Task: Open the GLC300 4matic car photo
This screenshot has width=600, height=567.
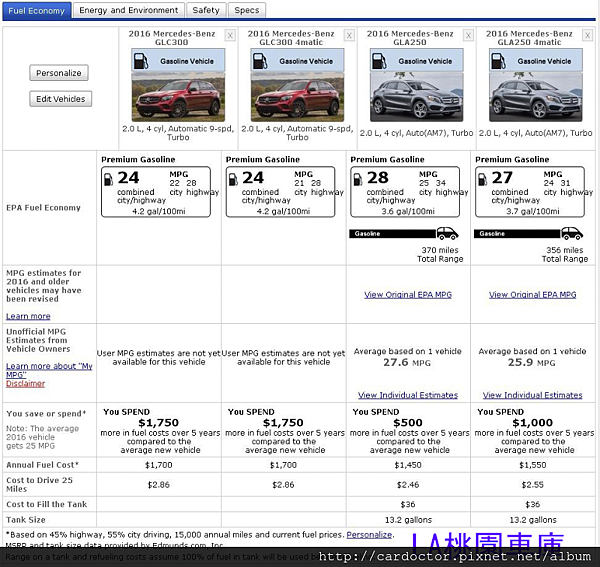Action: (x=297, y=97)
